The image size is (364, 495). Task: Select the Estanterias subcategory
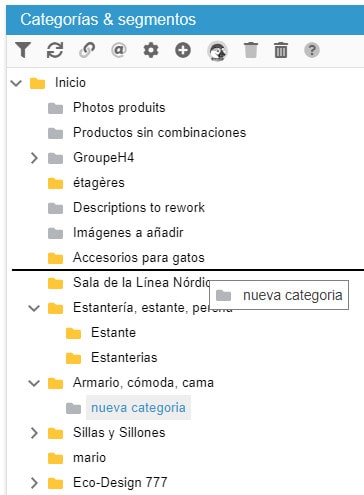click(x=124, y=358)
